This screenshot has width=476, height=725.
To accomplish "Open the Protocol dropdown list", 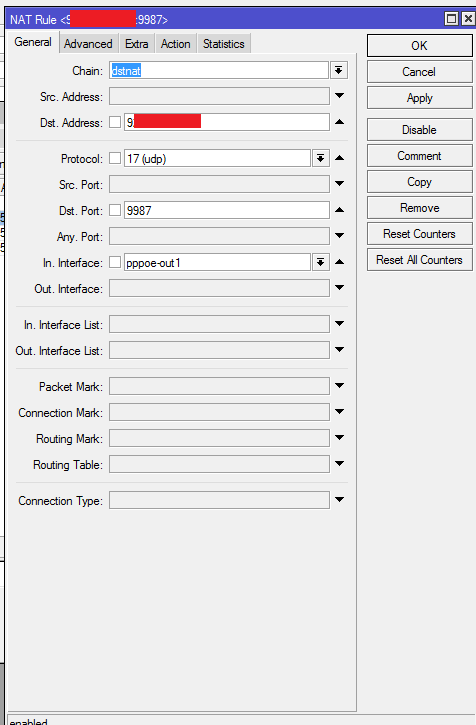I will tap(320, 159).
